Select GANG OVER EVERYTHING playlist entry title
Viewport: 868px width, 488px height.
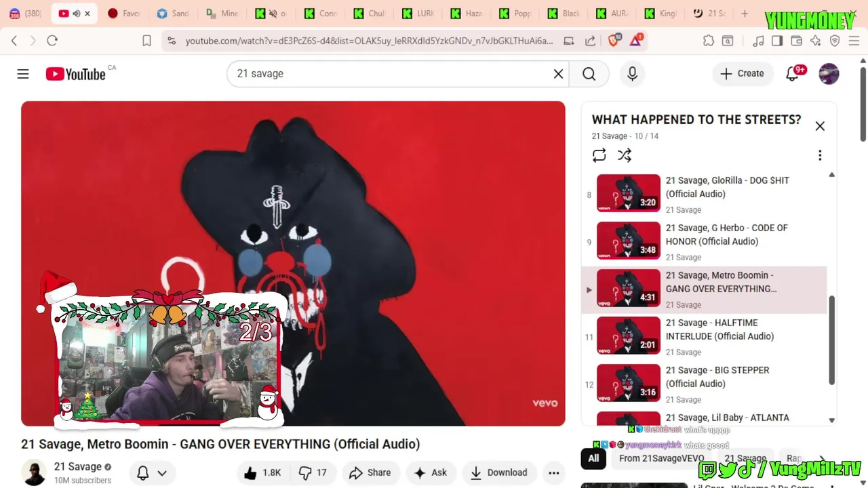pyautogui.click(x=721, y=282)
